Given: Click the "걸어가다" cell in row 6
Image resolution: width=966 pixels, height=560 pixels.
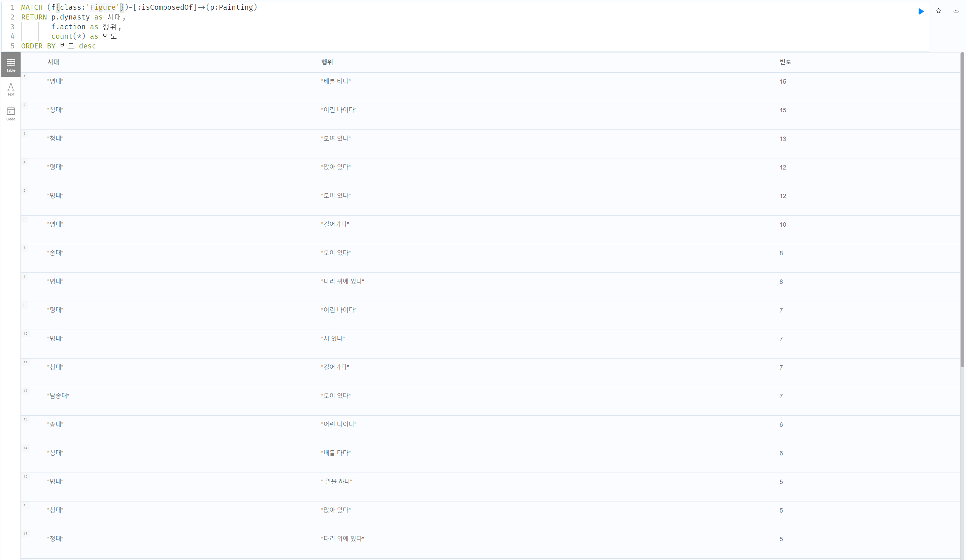Looking at the screenshot, I should [x=335, y=224].
